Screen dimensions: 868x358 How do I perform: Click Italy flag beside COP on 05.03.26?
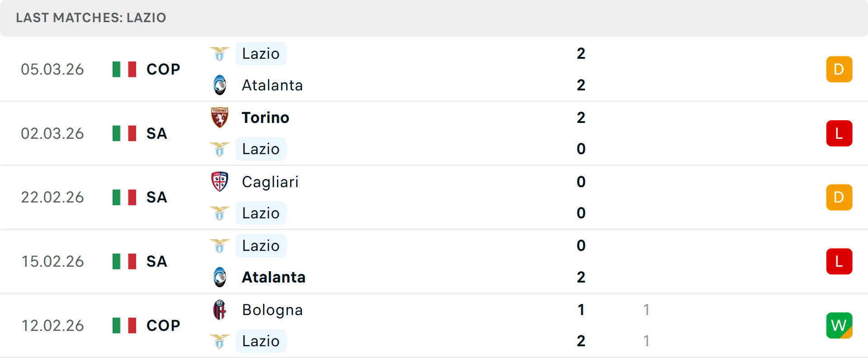[124, 69]
